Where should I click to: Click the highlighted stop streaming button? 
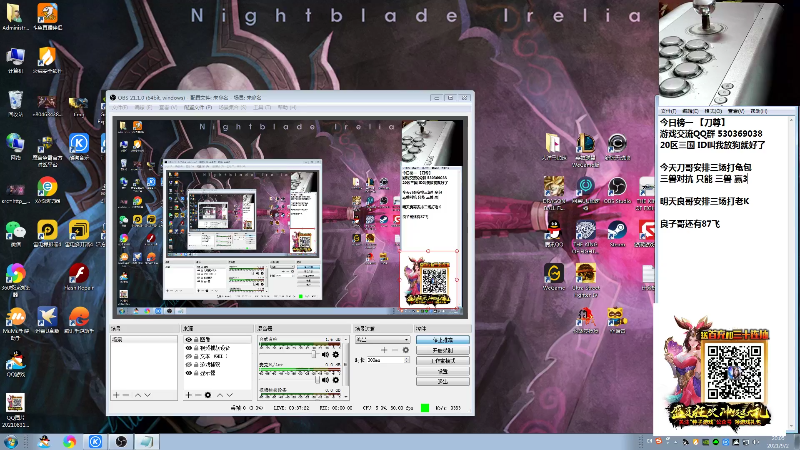[x=443, y=340]
